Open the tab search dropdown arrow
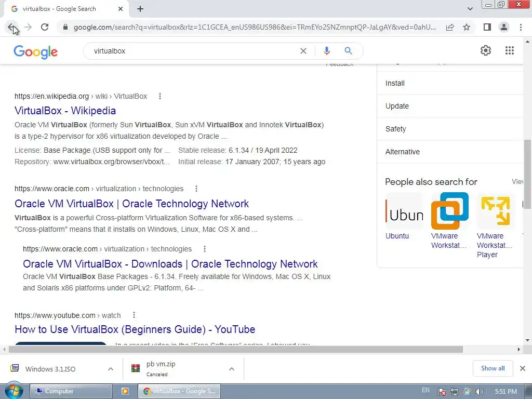Screen dimensions: 532x399 coord(470,9)
